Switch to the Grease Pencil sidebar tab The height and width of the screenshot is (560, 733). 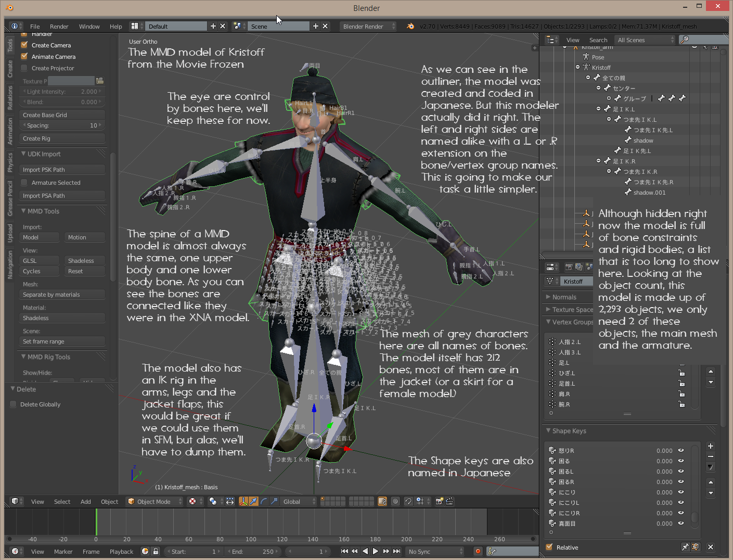[x=10, y=198]
